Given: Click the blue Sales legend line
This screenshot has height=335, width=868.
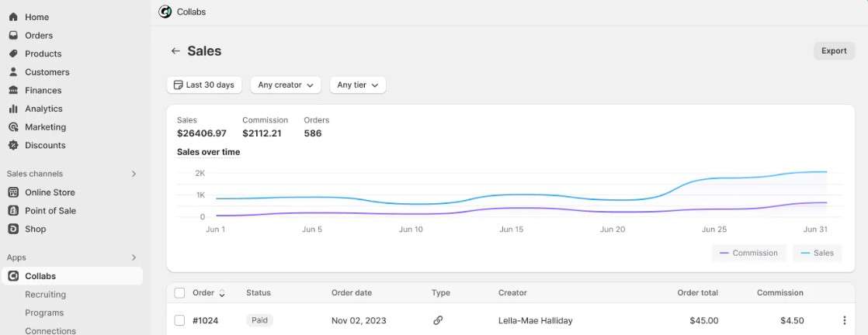Looking at the screenshot, I should click(x=805, y=253).
